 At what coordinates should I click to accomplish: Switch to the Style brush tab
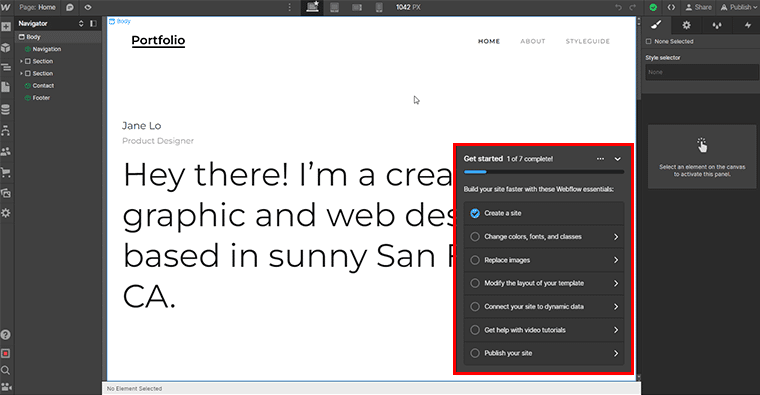click(x=656, y=25)
